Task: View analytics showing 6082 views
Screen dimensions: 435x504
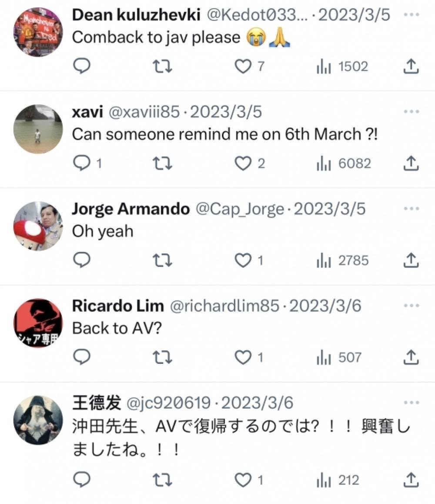Action: (344, 163)
